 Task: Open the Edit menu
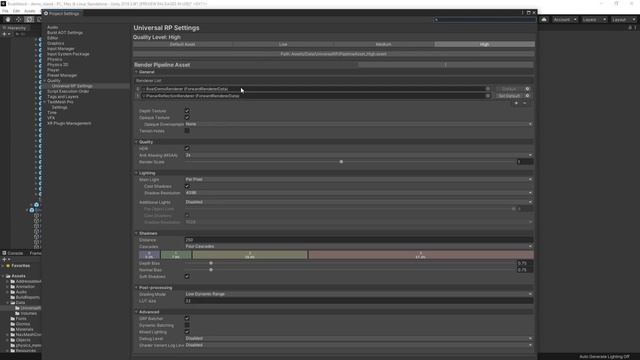point(16,11)
